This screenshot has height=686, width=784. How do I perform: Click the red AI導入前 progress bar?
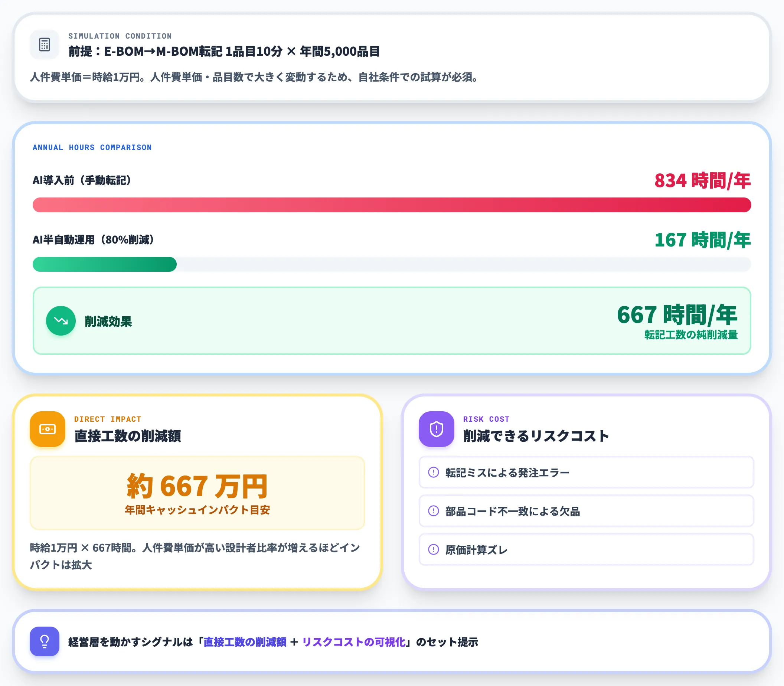pyautogui.click(x=392, y=205)
